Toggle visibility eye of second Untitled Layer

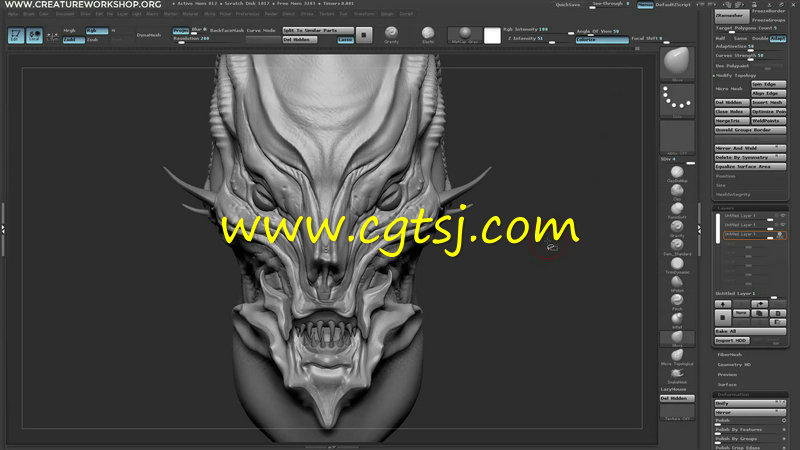click(782, 225)
